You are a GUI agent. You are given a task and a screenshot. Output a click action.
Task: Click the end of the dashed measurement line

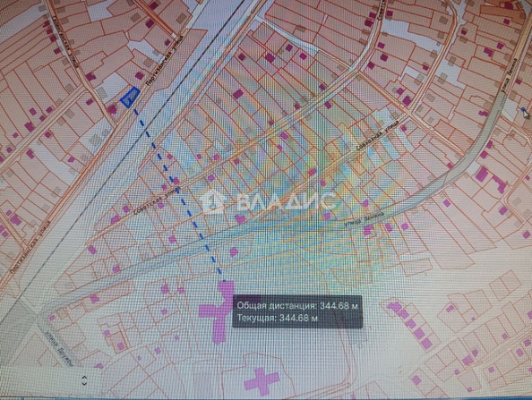pos(223,280)
